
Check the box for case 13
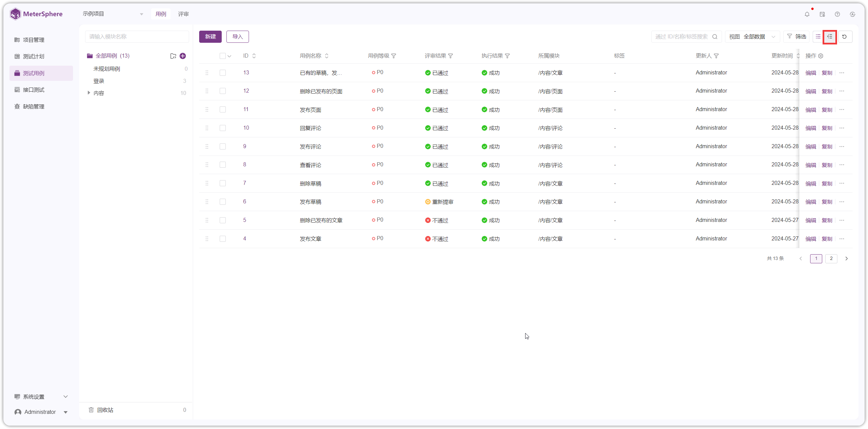pos(223,73)
